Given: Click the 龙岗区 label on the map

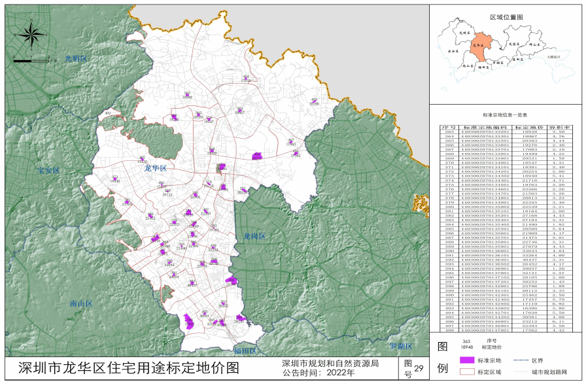Looking at the screenshot, I should [255, 235].
